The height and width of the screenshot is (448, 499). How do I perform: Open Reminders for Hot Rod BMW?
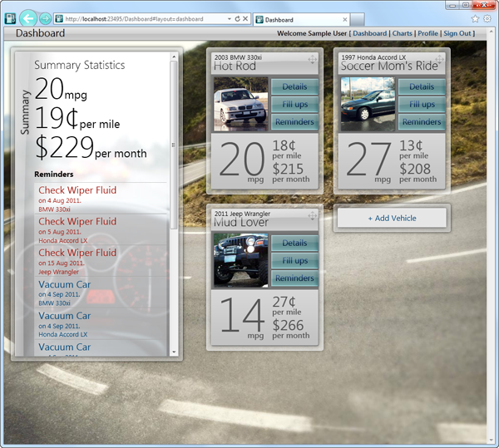[x=294, y=122]
